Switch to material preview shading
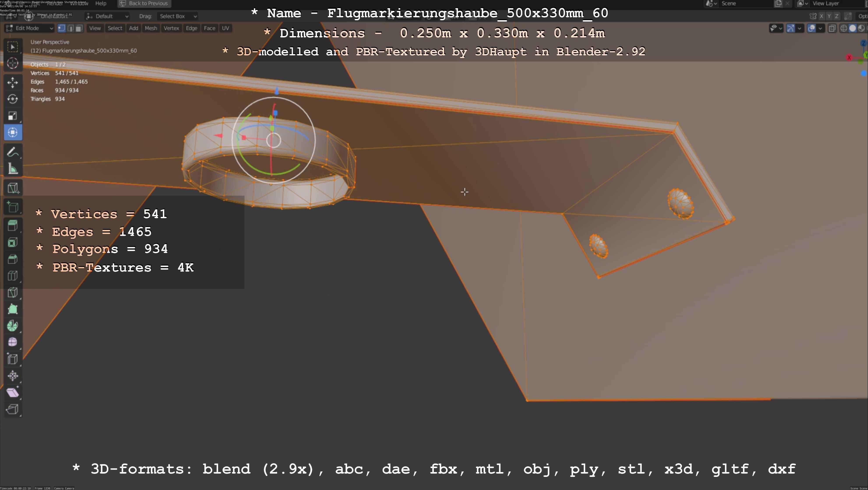Image resolution: width=868 pixels, height=490 pixels. 861,28
